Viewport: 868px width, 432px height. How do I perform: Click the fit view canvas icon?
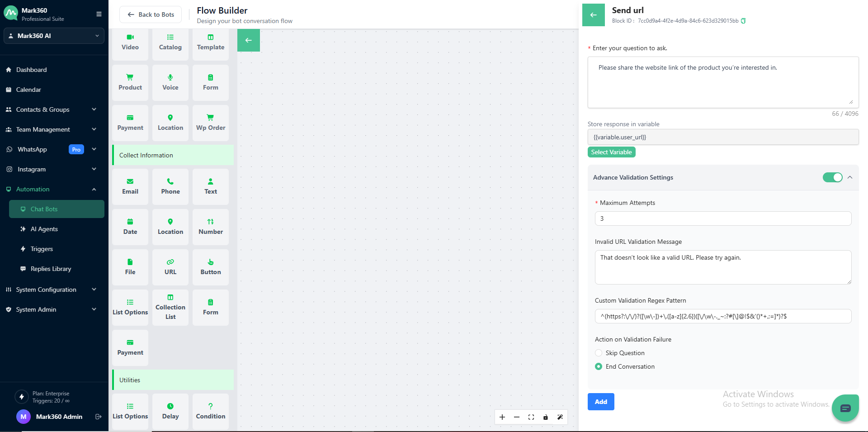pyautogui.click(x=531, y=417)
